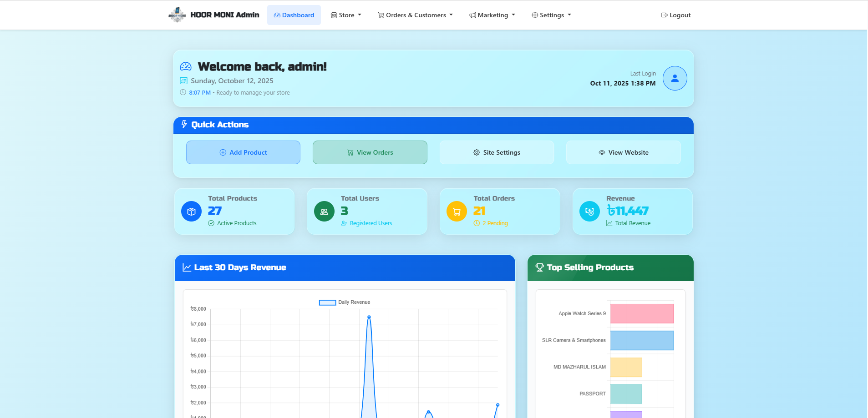This screenshot has height=418, width=868.
Task: Click the yellow MD MAZHARUL ISLAM bar
Action: click(x=626, y=367)
